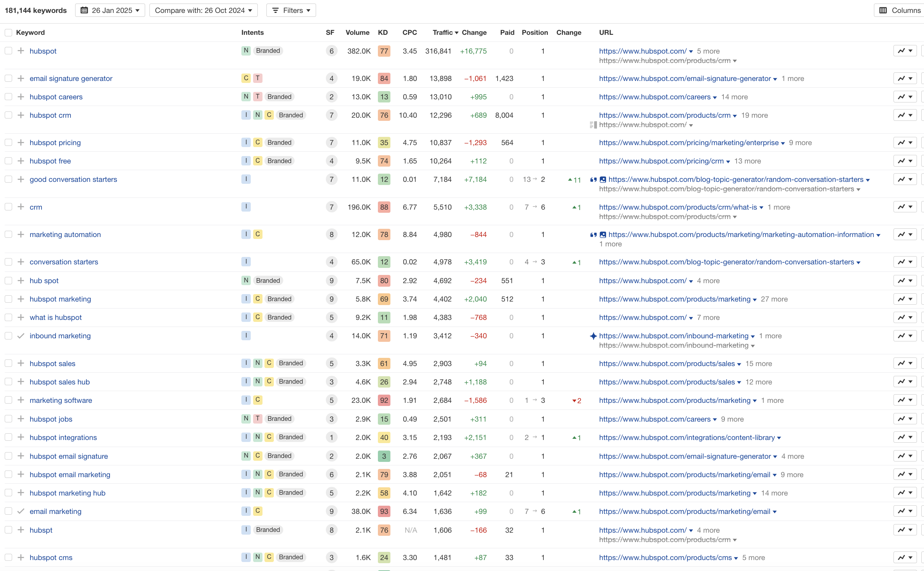The image size is (924, 571).
Task: Open the Compare with 26 Oct 2024 dropdown
Action: pyautogui.click(x=203, y=10)
